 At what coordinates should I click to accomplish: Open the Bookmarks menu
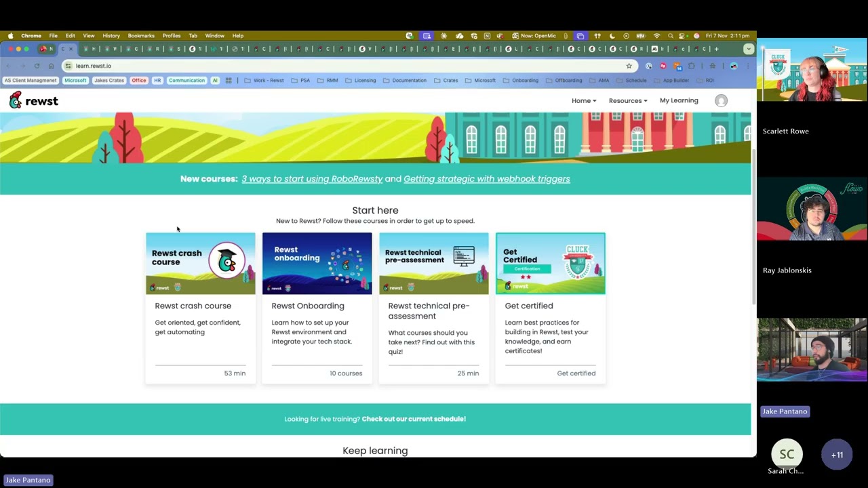click(x=141, y=35)
